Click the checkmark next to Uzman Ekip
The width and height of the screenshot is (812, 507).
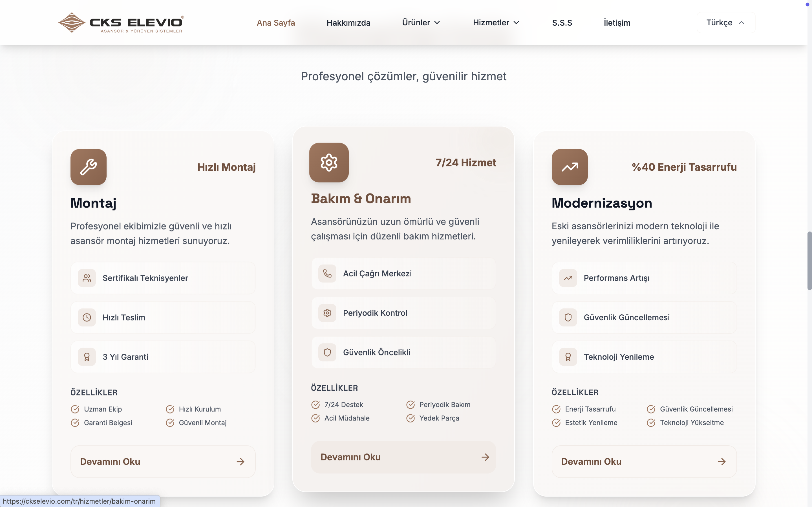point(75,409)
